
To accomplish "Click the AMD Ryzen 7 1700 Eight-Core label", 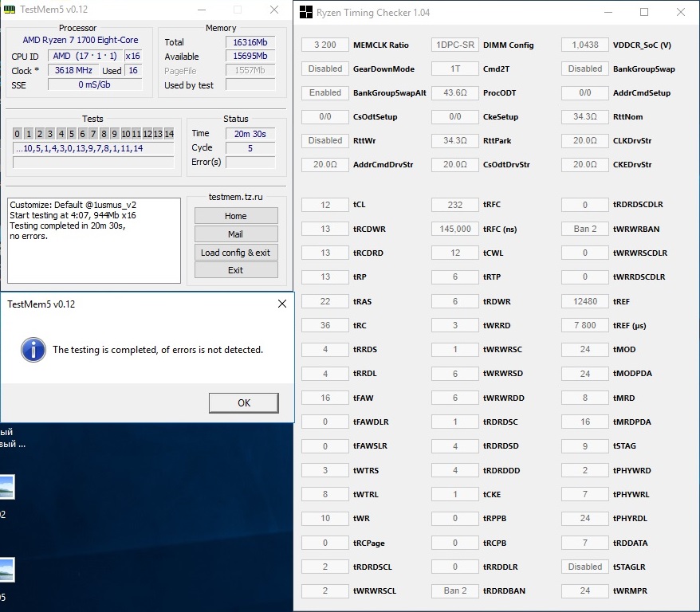I will coord(81,40).
